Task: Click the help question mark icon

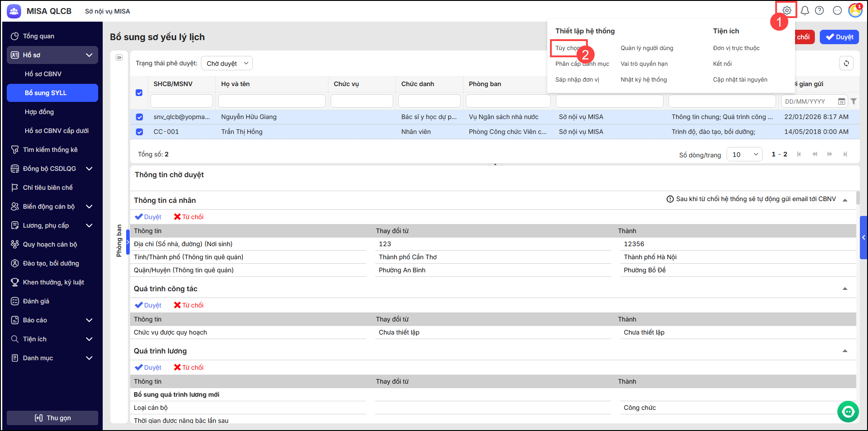Action: point(819,10)
